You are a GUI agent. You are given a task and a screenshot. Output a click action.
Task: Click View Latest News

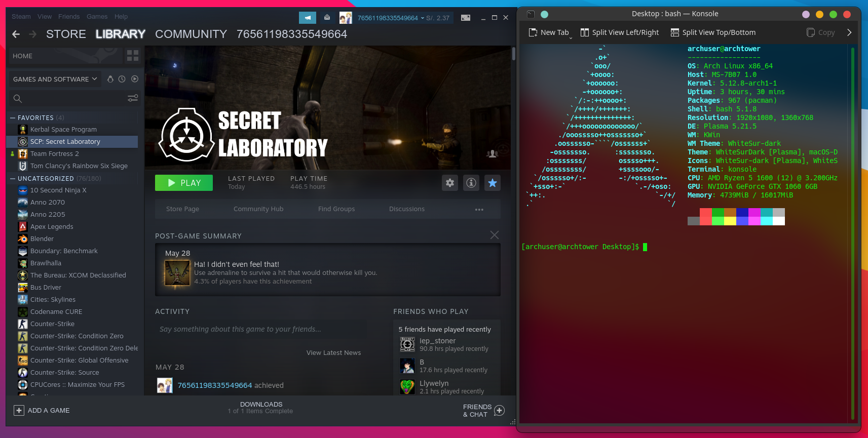(334, 353)
